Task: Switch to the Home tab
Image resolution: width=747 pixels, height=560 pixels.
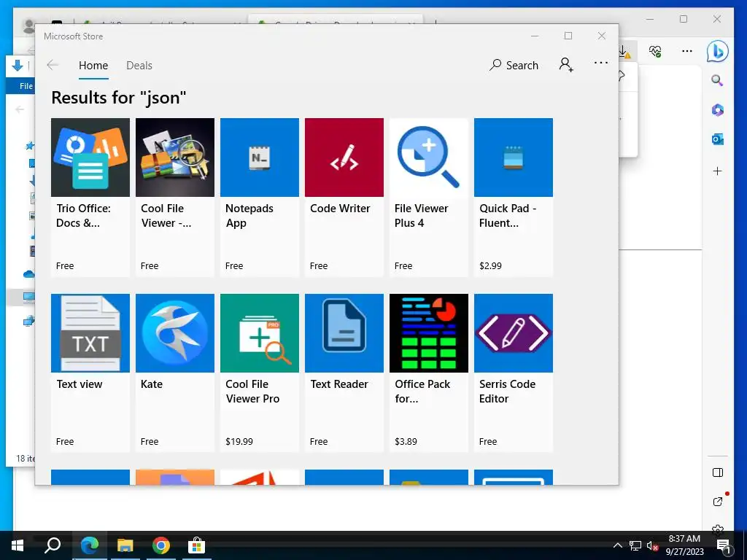Action: pyautogui.click(x=93, y=65)
